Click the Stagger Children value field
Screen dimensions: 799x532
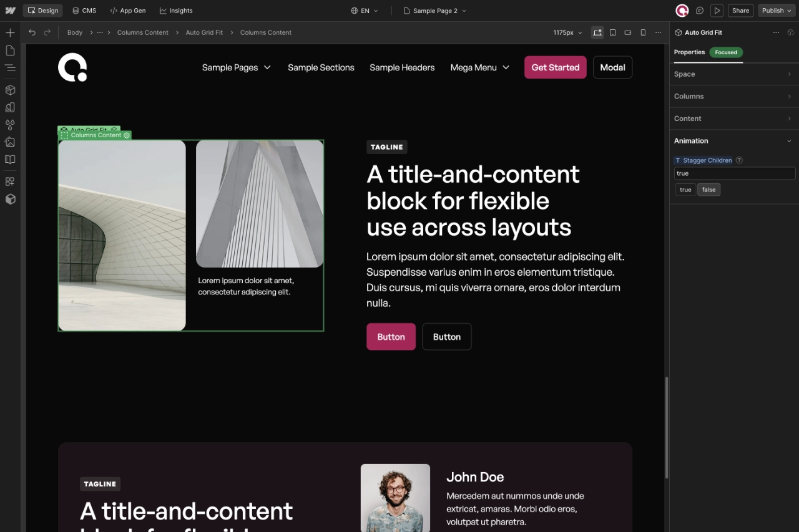coord(734,173)
